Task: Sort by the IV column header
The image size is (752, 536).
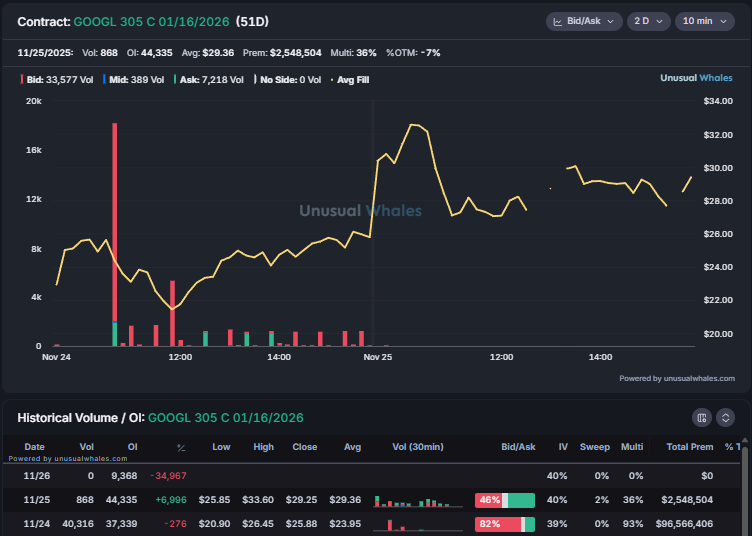Action: tap(563, 447)
